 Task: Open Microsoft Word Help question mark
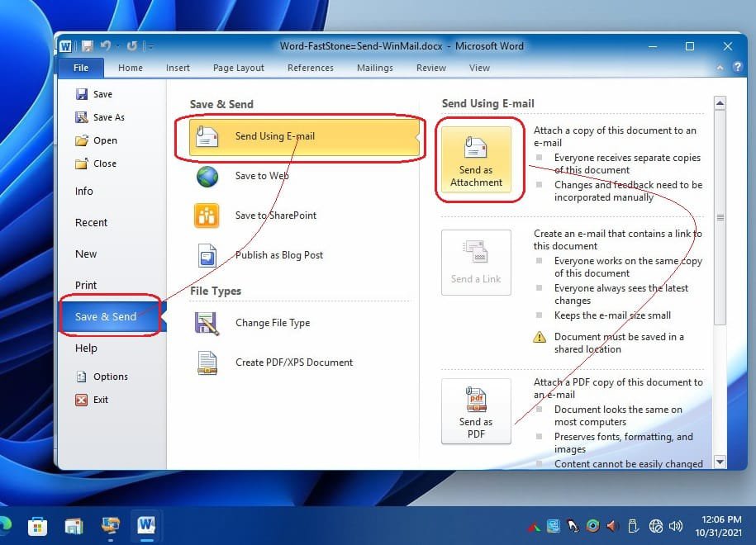pos(737,67)
